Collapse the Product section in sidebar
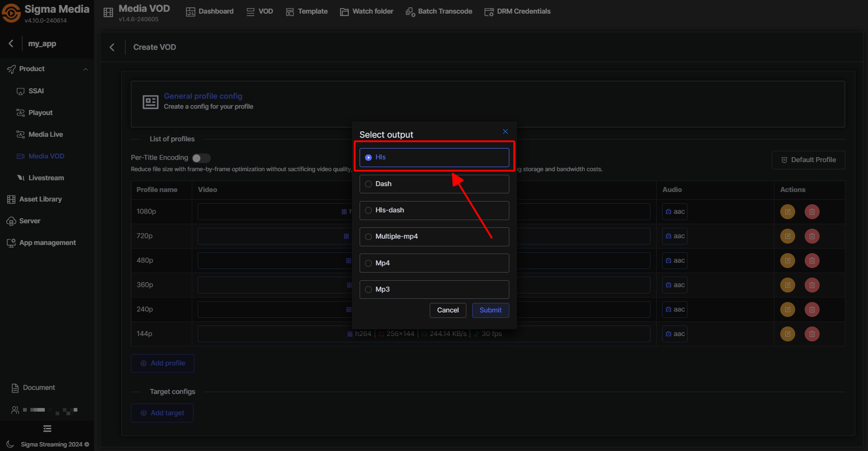Screen dimensions: 868x451 85,69
